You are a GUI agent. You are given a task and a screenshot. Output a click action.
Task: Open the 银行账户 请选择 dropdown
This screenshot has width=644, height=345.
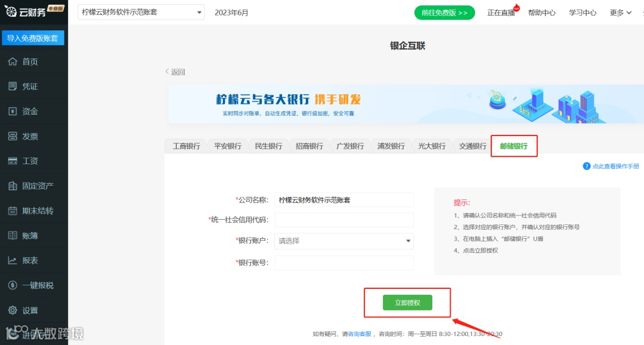click(344, 241)
